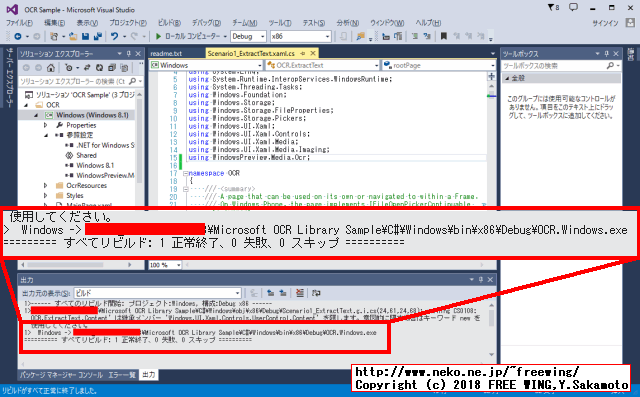The image size is (640, 397).
Task: Open the デバッグ menu
Action: tap(206, 23)
